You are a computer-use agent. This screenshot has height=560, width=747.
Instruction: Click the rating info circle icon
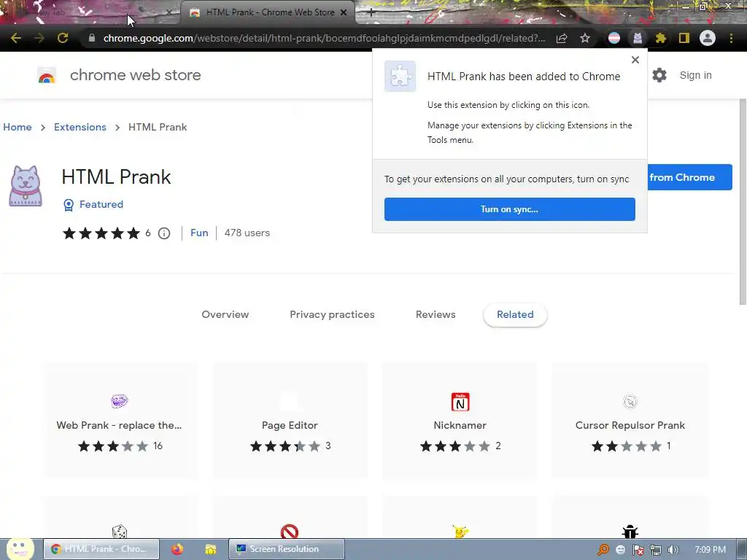(164, 233)
